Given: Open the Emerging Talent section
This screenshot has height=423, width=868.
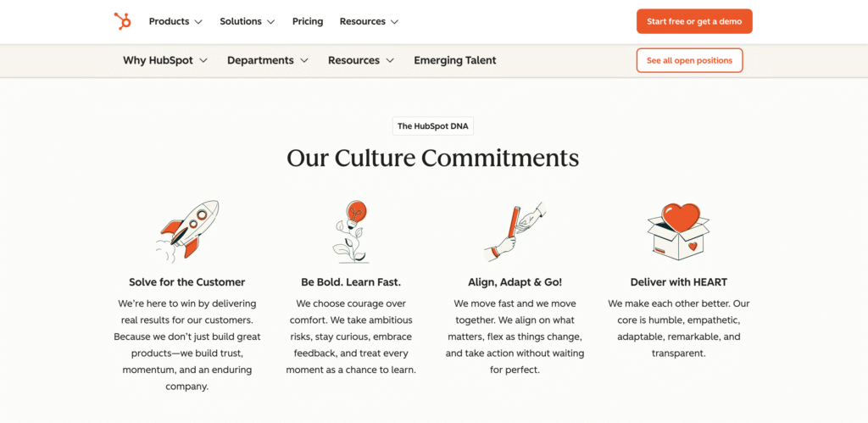Looking at the screenshot, I should click(455, 60).
